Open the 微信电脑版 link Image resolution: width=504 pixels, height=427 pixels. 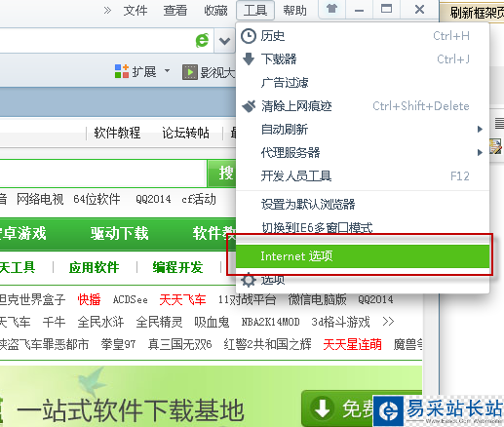pyautogui.click(x=317, y=299)
